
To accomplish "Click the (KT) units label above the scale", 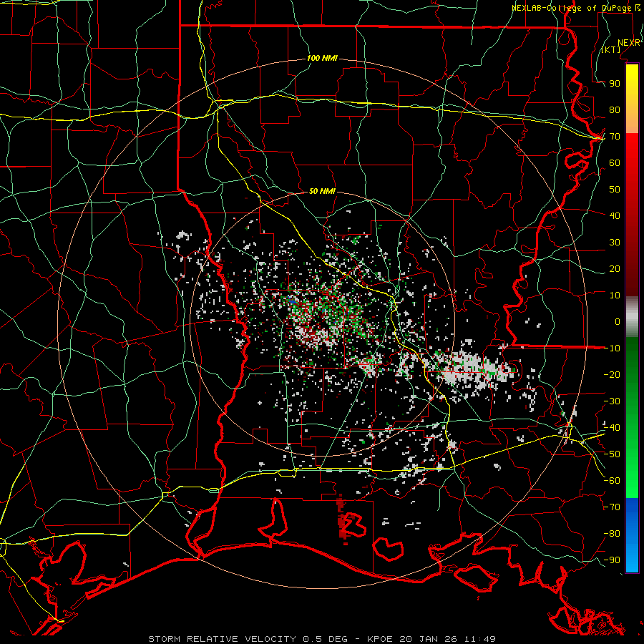I will pos(611,49).
